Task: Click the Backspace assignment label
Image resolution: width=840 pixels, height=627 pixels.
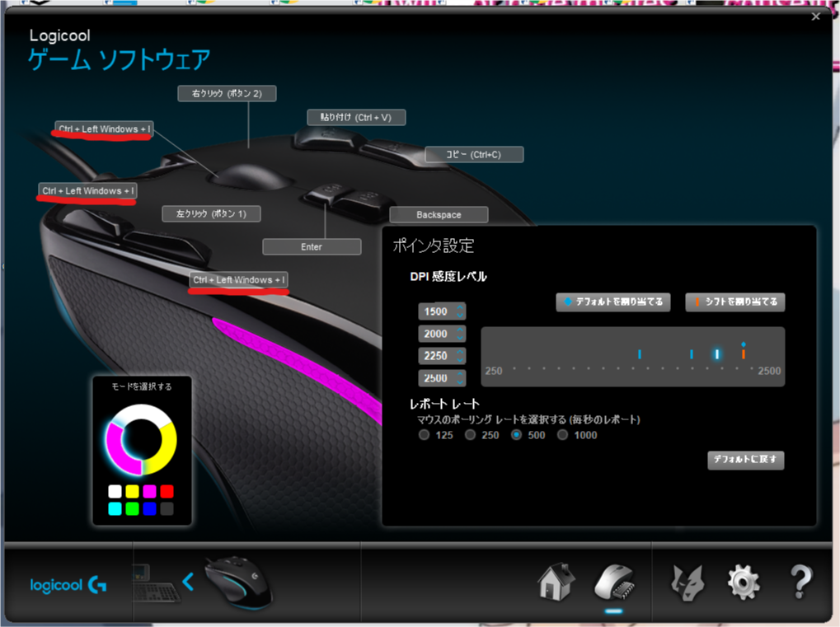Action: [x=439, y=214]
